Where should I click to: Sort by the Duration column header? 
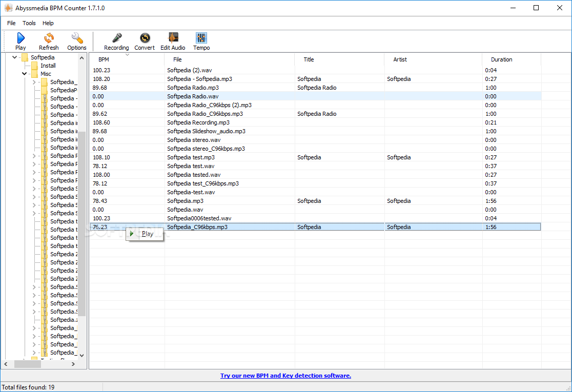[x=512, y=59]
